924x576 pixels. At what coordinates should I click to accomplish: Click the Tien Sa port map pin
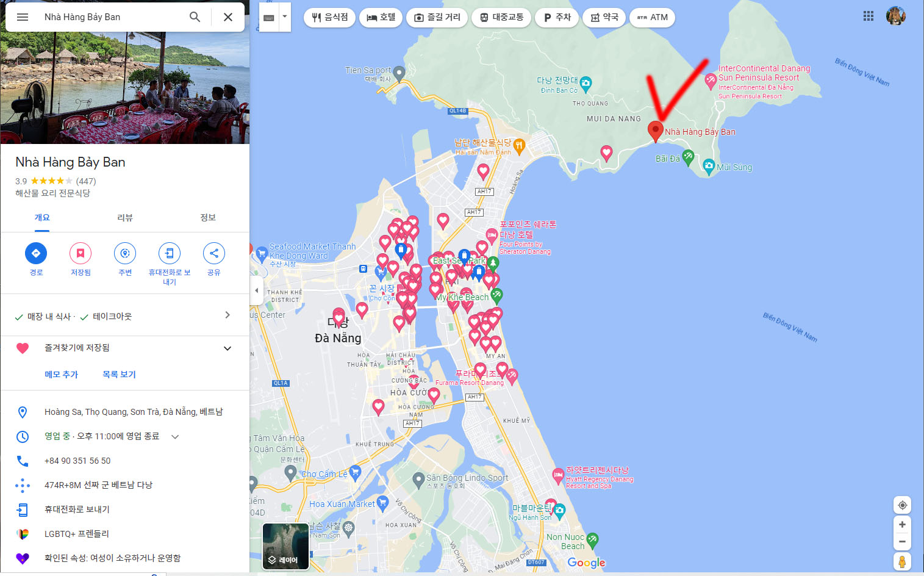pyautogui.click(x=399, y=73)
